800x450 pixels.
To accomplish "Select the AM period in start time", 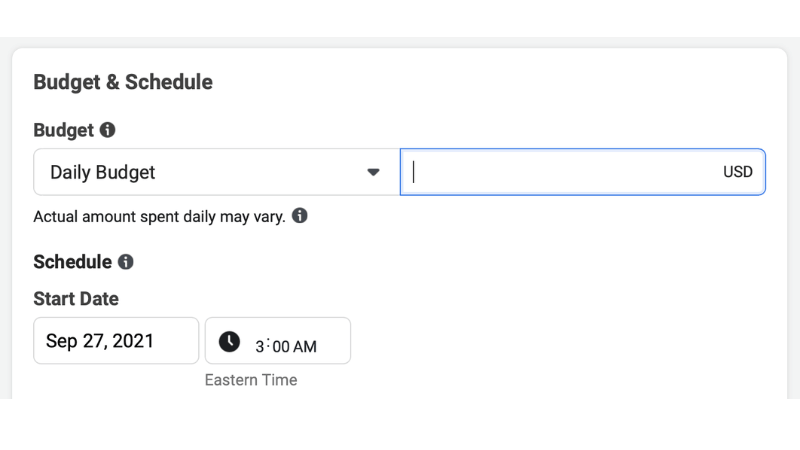I will [x=304, y=346].
